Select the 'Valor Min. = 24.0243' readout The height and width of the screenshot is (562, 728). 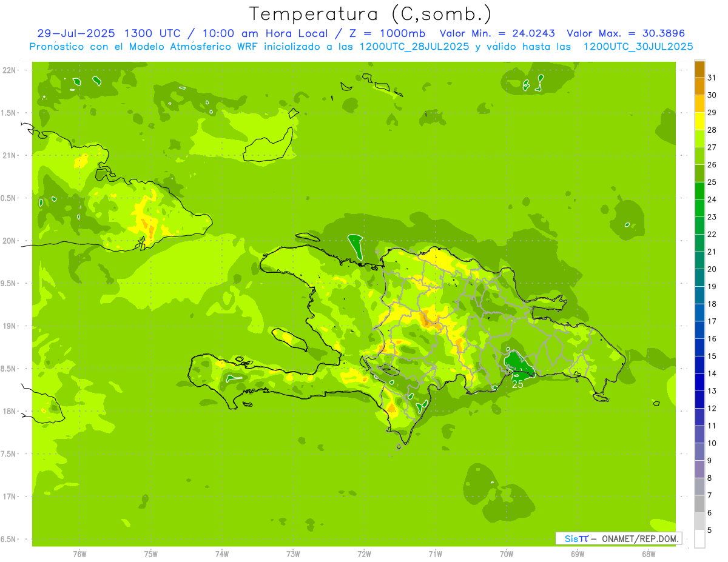[497, 33]
